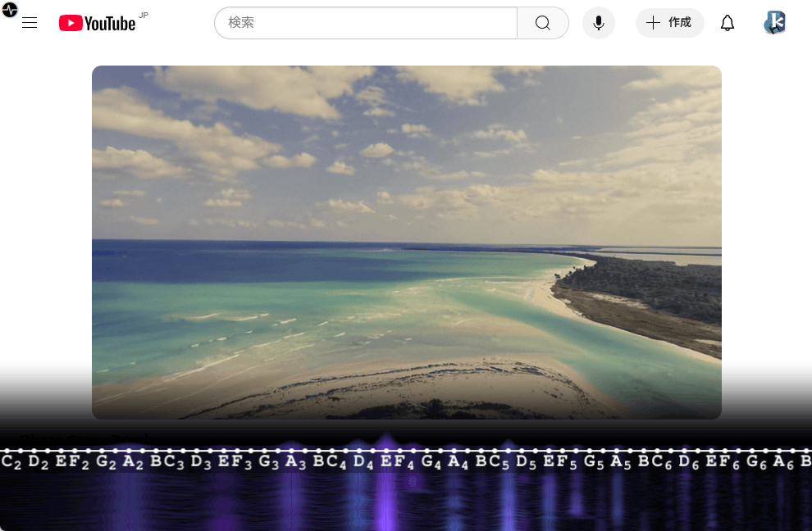Open the 作成 create button
This screenshot has width=812, height=531.
click(x=669, y=23)
